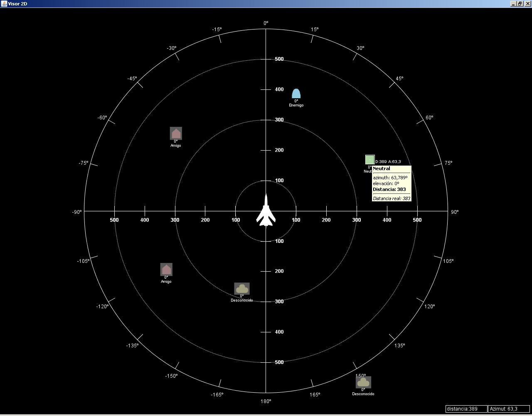The image size is (532, 416).
Task: Click the 'azimuth: 63,789°' tooltip line
Action: 390,178
